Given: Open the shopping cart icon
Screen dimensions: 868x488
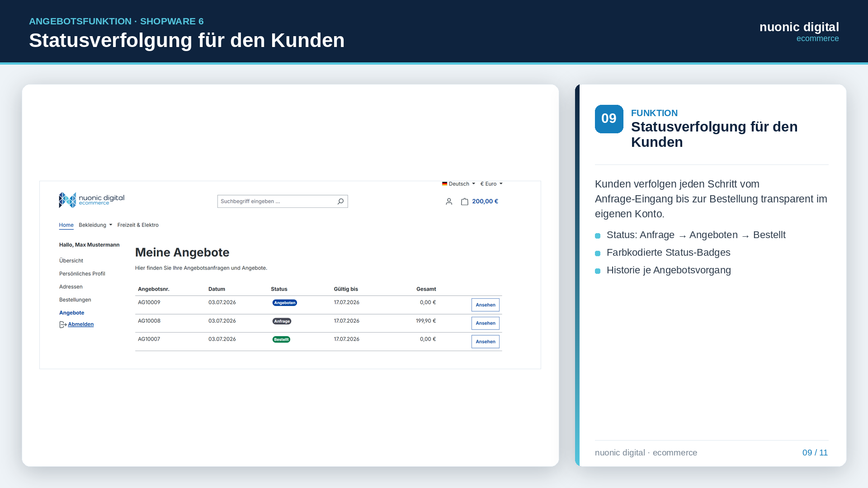Looking at the screenshot, I should pos(464,202).
